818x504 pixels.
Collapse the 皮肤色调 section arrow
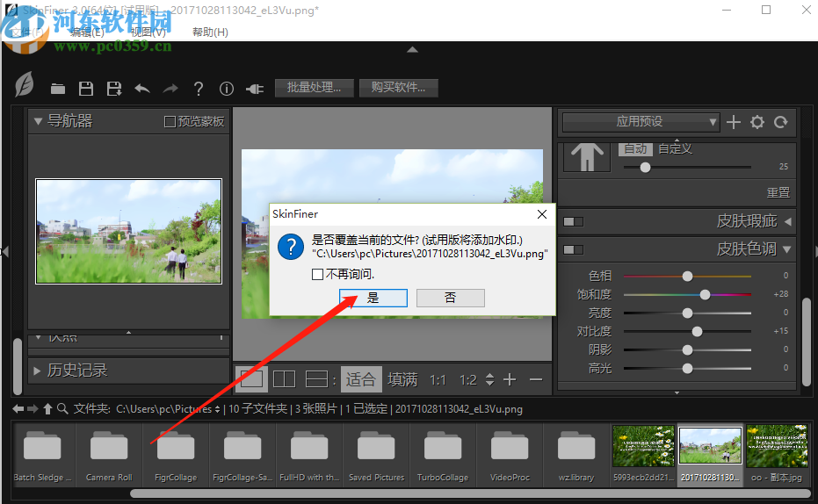coord(786,249)
